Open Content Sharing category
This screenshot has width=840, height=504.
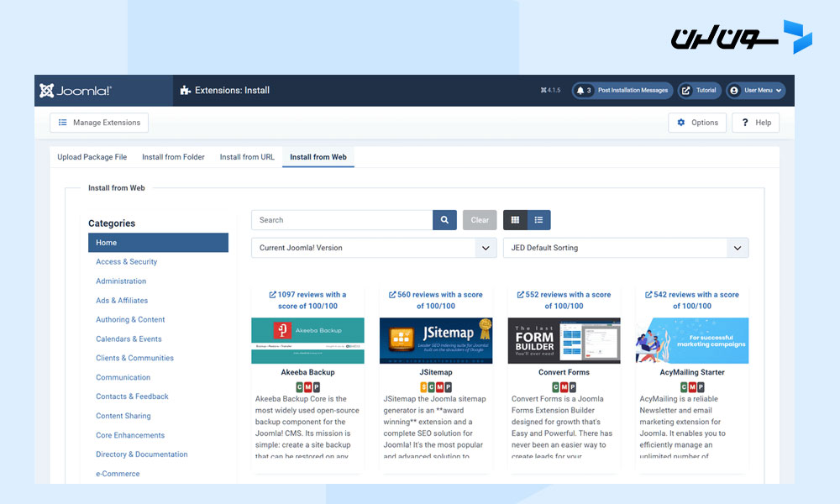(x=123, y=416)
